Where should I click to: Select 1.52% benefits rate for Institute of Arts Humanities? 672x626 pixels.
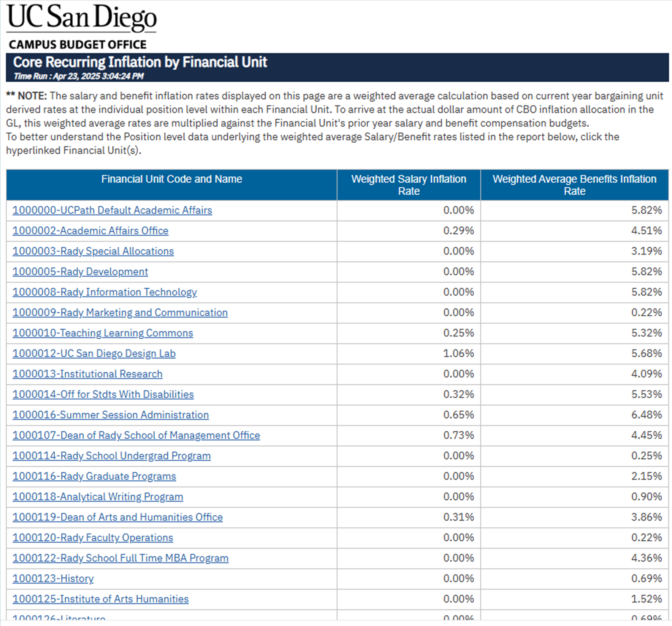click(x=646, y=599)
